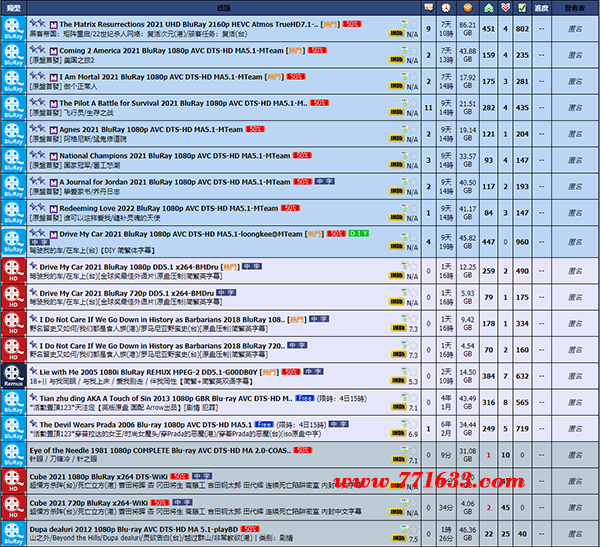The image size is (600, 547).
Task: Sort by 標題 column header
Action: [x=224, y=8]
